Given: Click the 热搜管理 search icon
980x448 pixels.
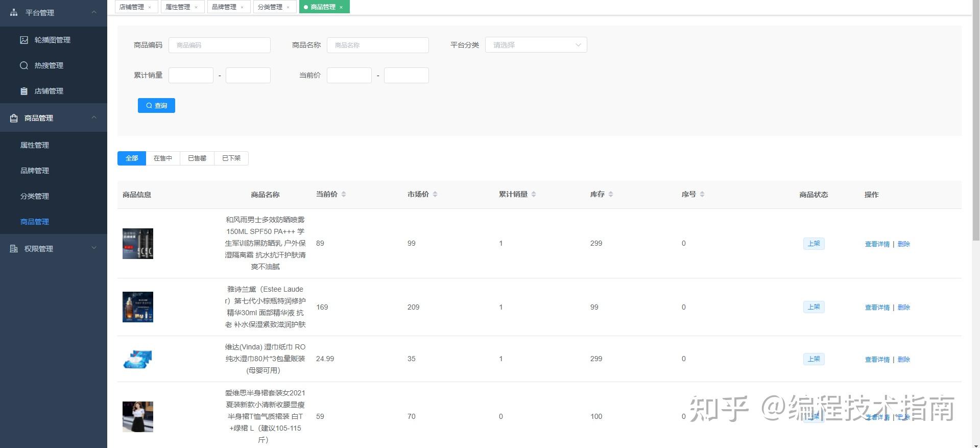Looking at the screenshot, I should (x=24, y=65).
